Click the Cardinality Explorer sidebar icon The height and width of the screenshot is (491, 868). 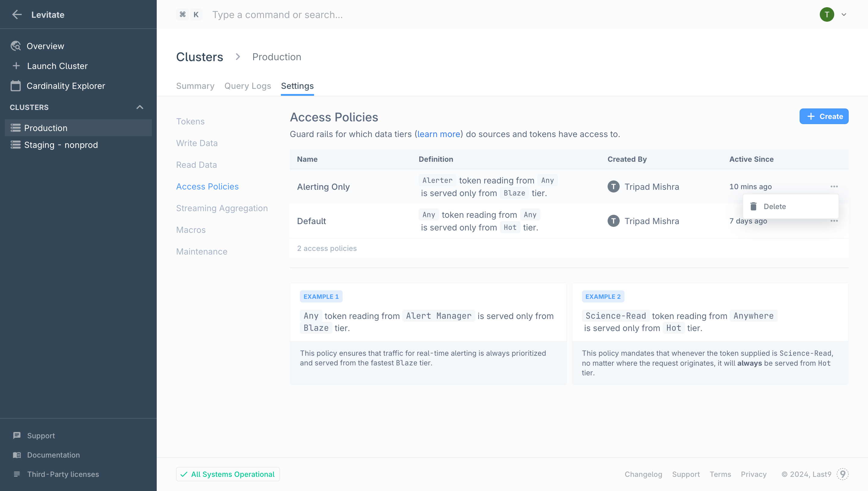(15, 85)
